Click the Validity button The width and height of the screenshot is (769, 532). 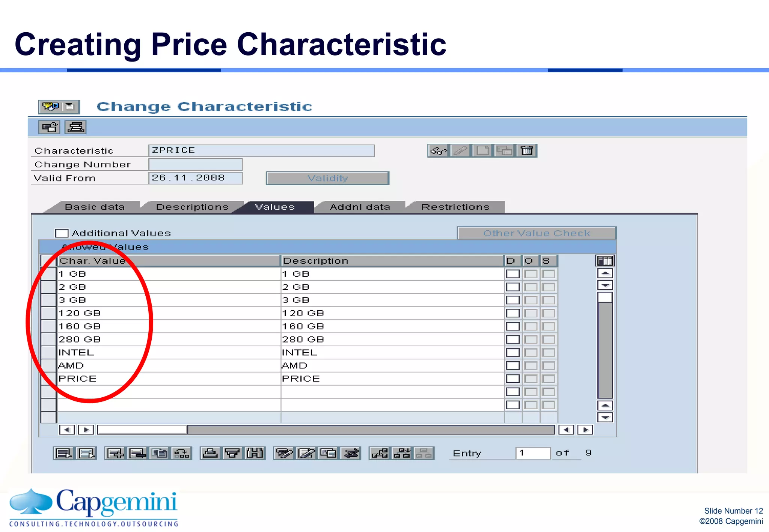pos(327,178)
